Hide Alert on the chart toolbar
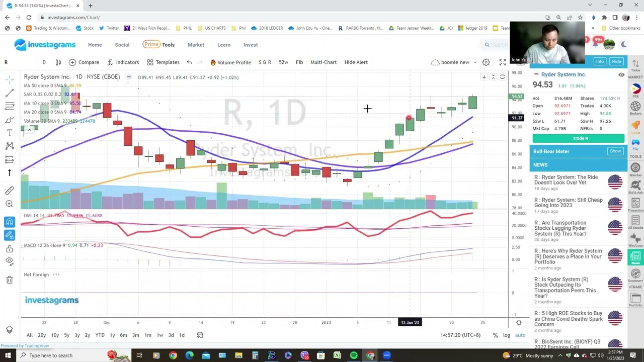The width and height of the screenshot is (644, 362). [356, 62]
